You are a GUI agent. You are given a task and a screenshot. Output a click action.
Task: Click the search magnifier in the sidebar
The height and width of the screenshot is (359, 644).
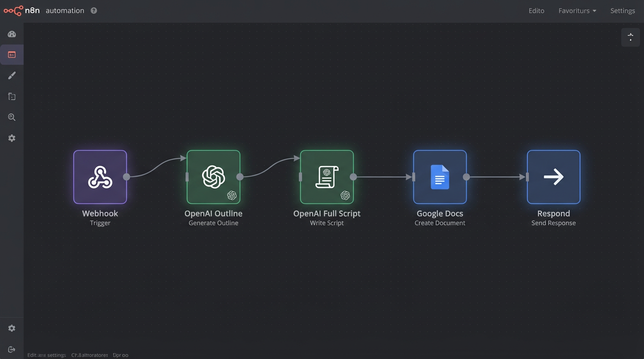(11, 117)
